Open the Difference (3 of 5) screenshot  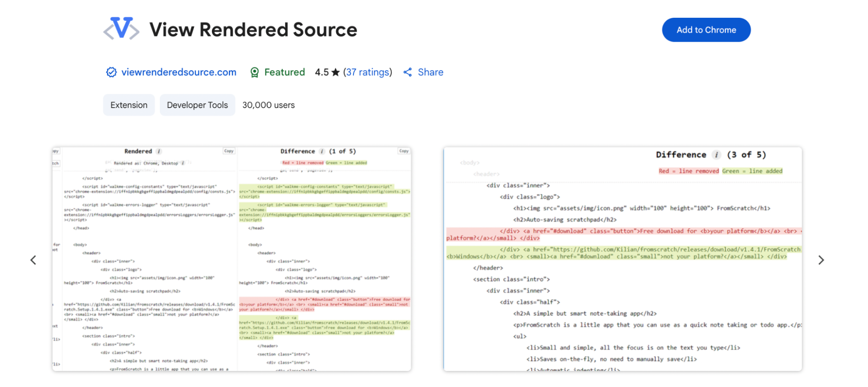(x=623, y=259)
